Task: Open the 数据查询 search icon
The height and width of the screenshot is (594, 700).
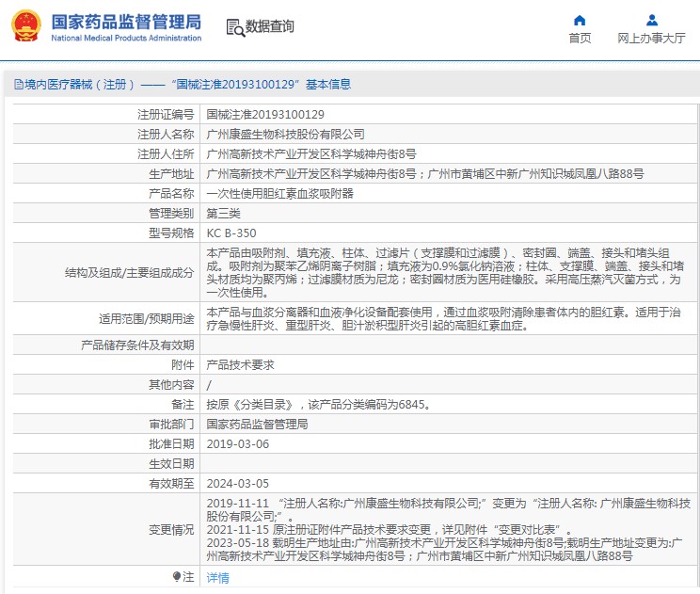Action: 235,27
